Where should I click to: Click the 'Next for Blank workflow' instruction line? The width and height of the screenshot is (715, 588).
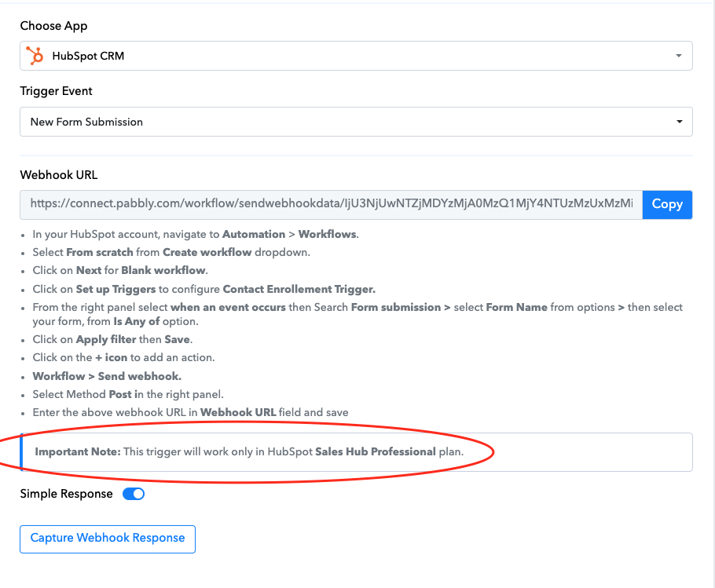pos(120,271)
